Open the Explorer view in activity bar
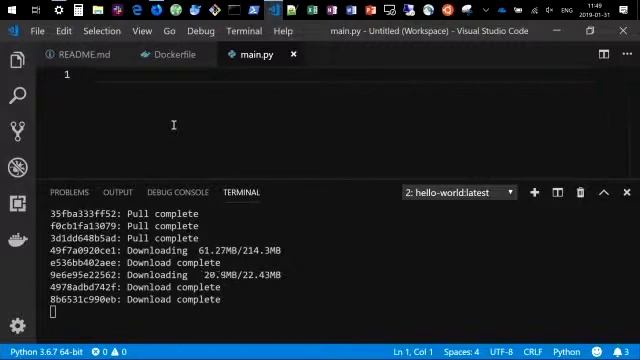The image size is (640, 360). point(18,60)
